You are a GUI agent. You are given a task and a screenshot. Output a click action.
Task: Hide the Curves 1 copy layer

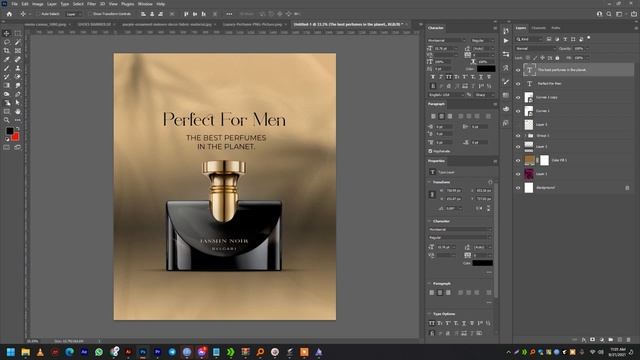point(518,98)
